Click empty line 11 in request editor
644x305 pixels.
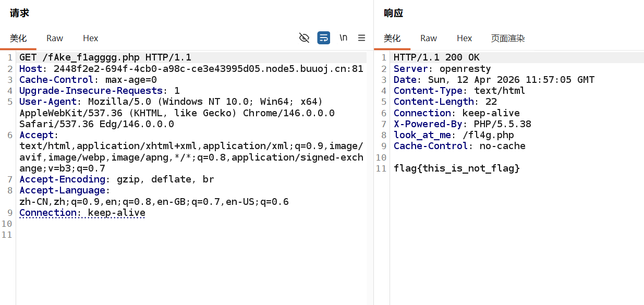[191, 235]
